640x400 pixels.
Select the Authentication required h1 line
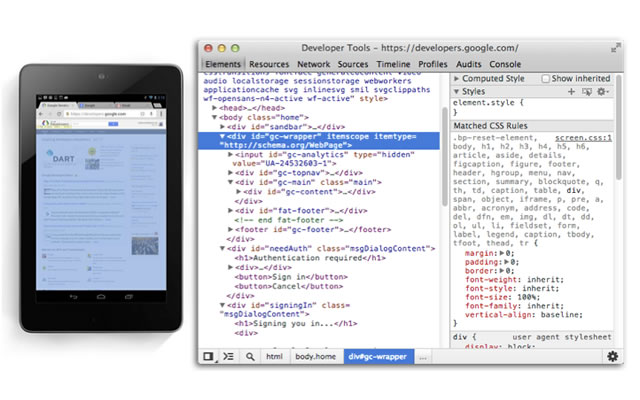[310, 258]
